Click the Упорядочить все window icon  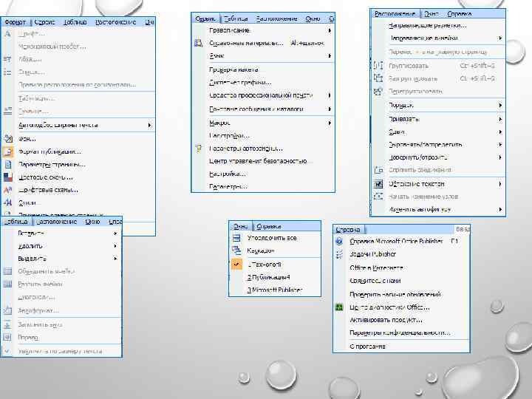pos(236,238)
